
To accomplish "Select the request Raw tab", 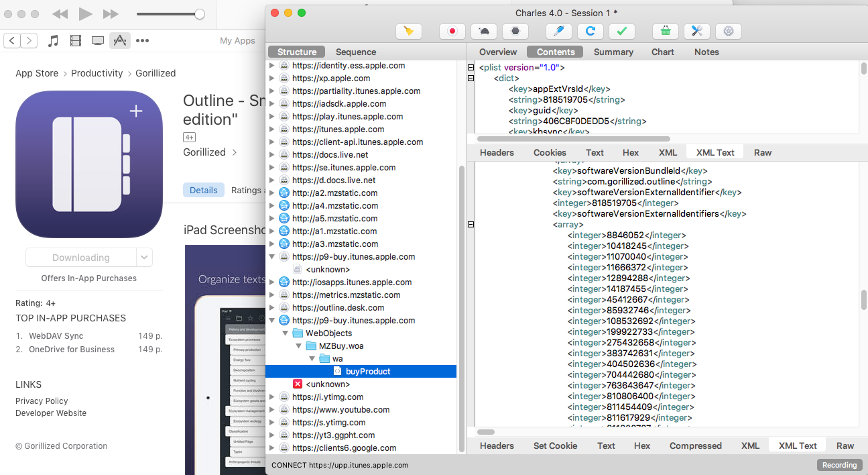I will click(763, 152).
